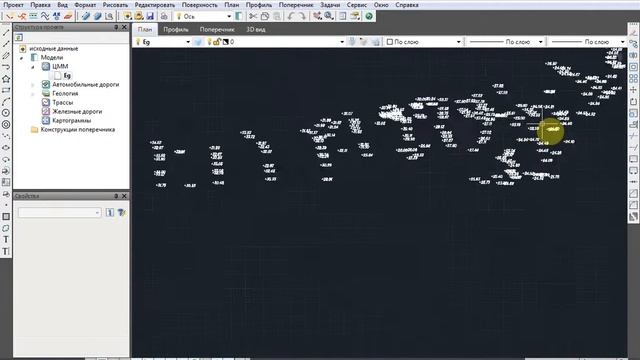Click the refresh icon atop project structure panel
Image resolution: width=640 pixels, height=360 pixels.
[19, 38]
